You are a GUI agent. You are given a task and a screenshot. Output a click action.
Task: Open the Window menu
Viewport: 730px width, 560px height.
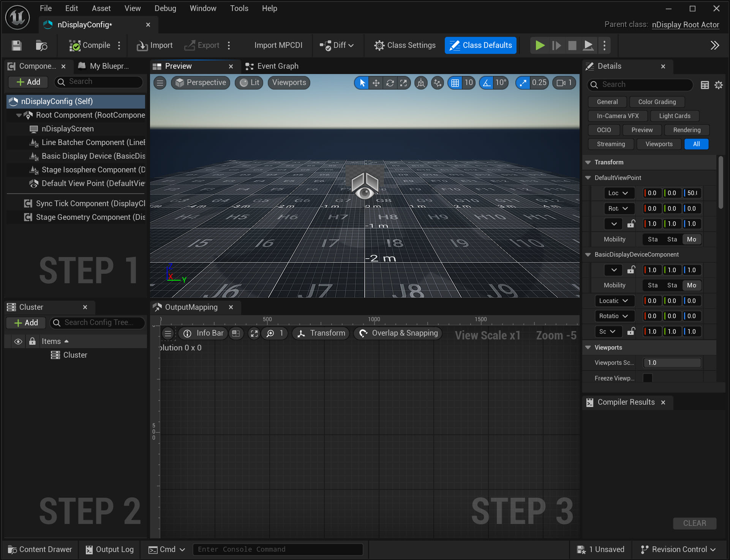click(x=203, y=8)
